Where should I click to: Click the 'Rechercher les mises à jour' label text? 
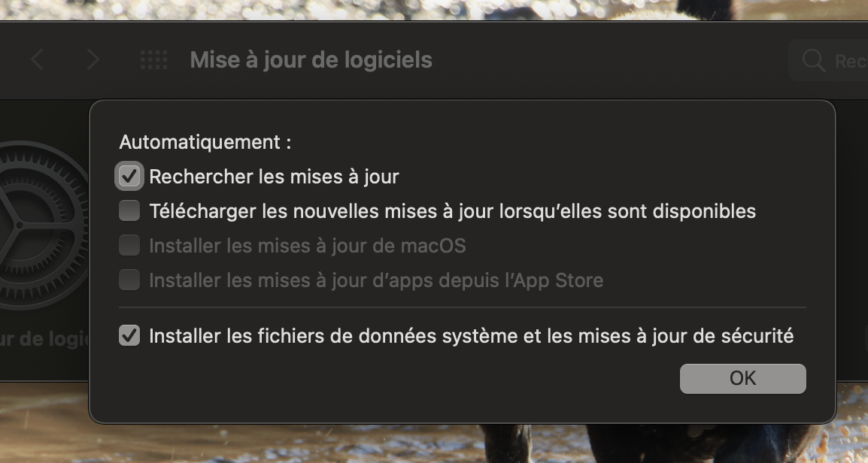(x=274, y=177)
